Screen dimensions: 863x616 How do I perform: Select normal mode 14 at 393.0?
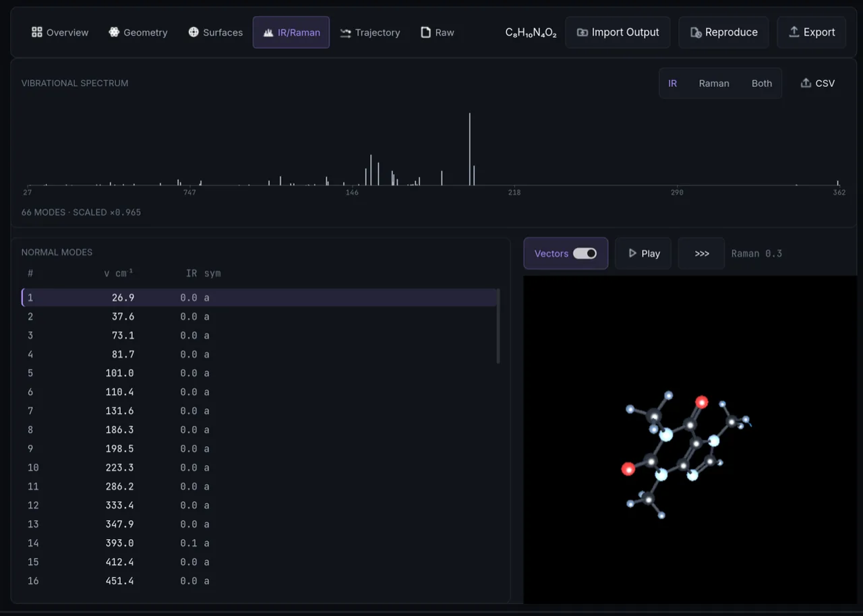click(x=260, y=543)
